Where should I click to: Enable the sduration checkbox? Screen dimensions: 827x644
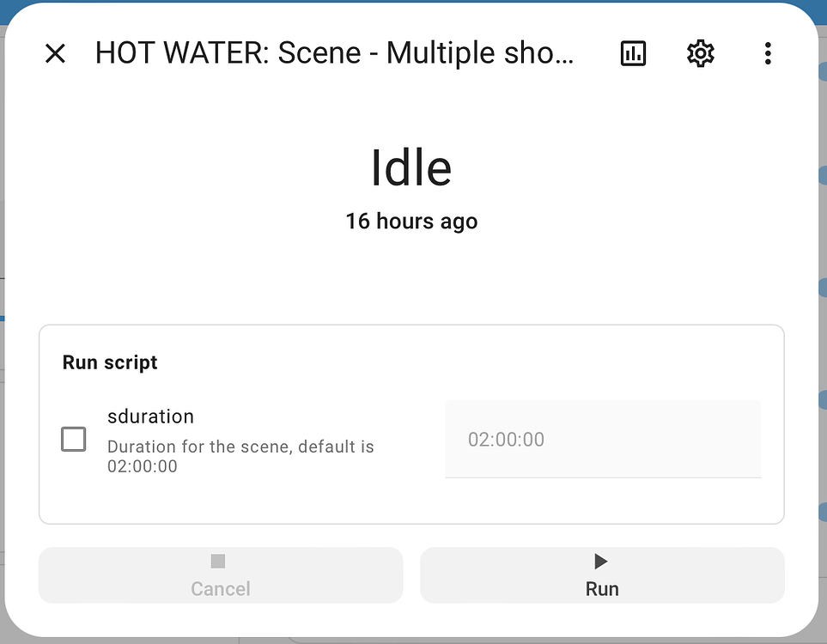point(74,440)
